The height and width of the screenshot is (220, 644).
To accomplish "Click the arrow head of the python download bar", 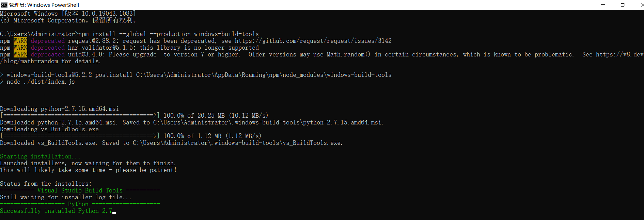I will pos(155,116).
